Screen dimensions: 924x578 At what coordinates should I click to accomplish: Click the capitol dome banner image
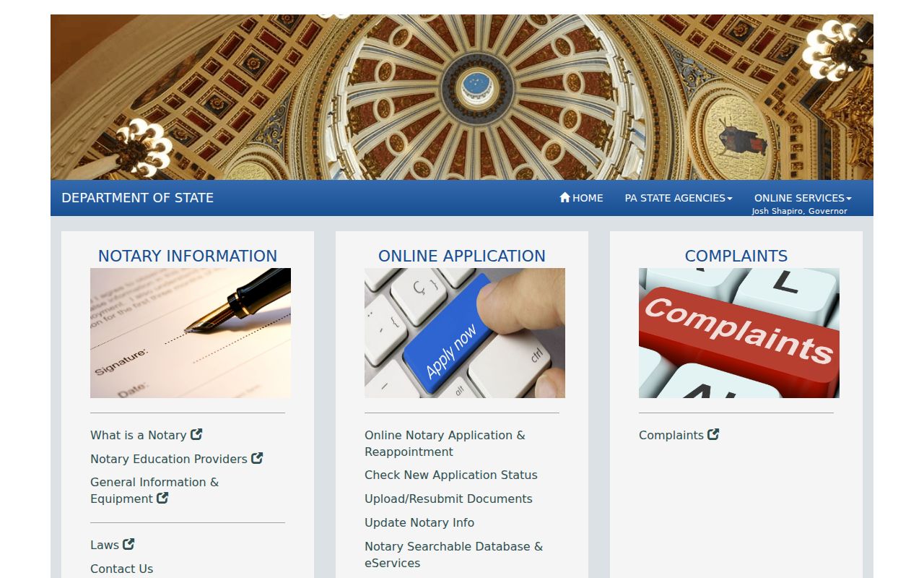[x=462, y=97]
